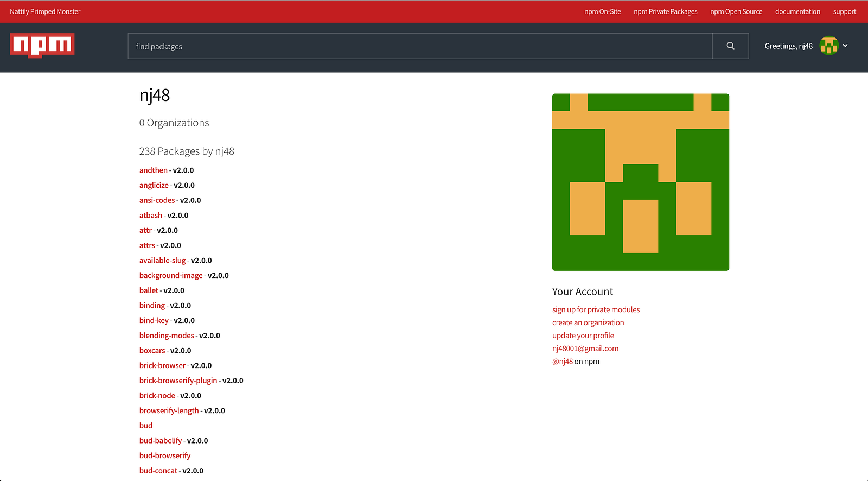The image size is (868, 481).
Task: Open npm On-Site menu item
Action: tap(603, 11)
